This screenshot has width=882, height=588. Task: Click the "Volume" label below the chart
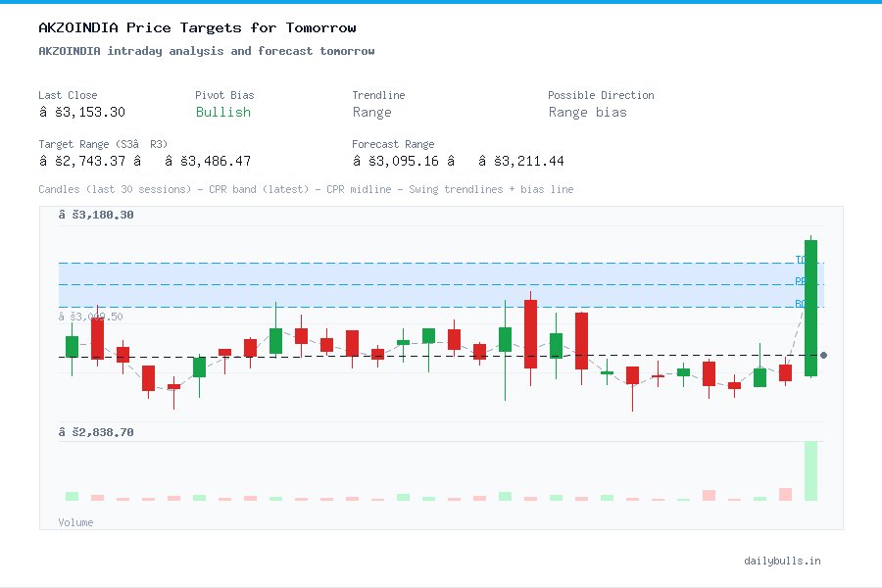coord(75,522)
